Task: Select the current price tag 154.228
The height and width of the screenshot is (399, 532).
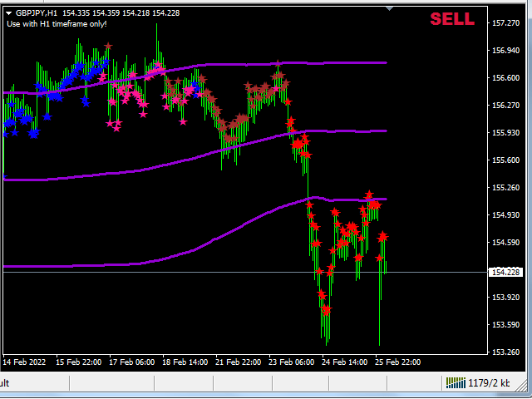Action: tap(505, 272)
